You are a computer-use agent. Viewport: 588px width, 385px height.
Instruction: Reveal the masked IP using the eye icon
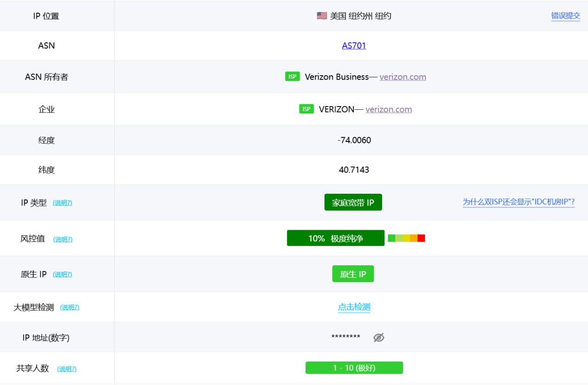(378, 337)
